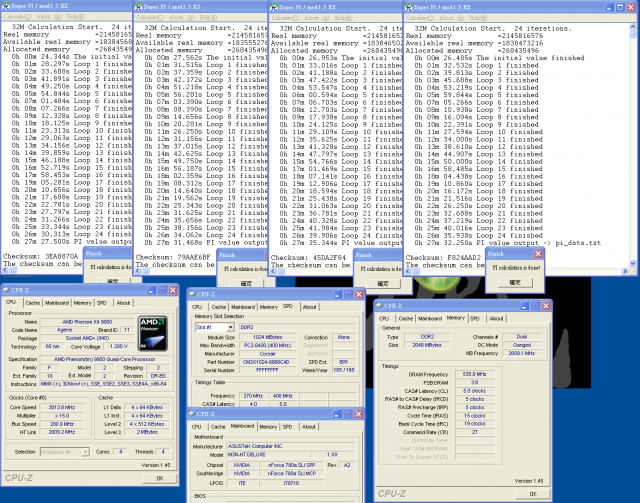Viewport: 640px width, 503px height.
Task: Minimize the CPU-Z SPD window
Action: pos(337,294)
